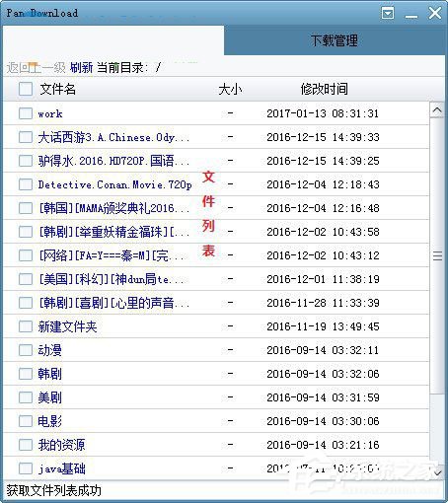Check the box for [网络][FA=Y row

click(x=26, y=255)
